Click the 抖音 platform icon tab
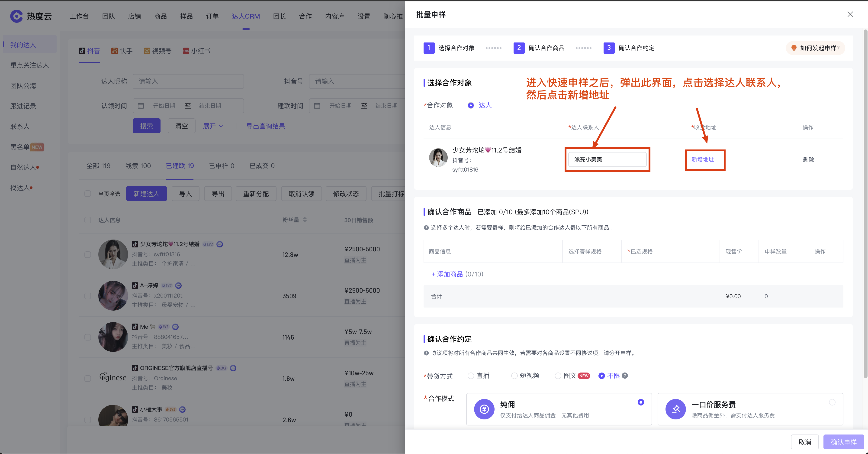 click(82, 51)
